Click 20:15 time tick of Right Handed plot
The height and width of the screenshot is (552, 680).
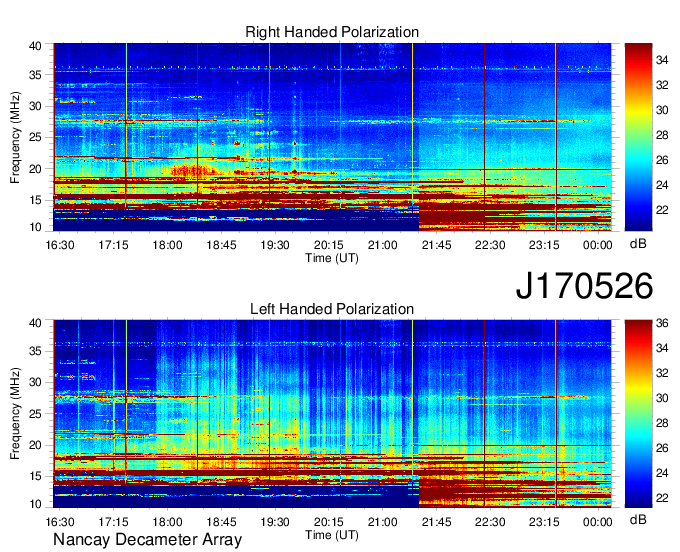tap(329, 245)
